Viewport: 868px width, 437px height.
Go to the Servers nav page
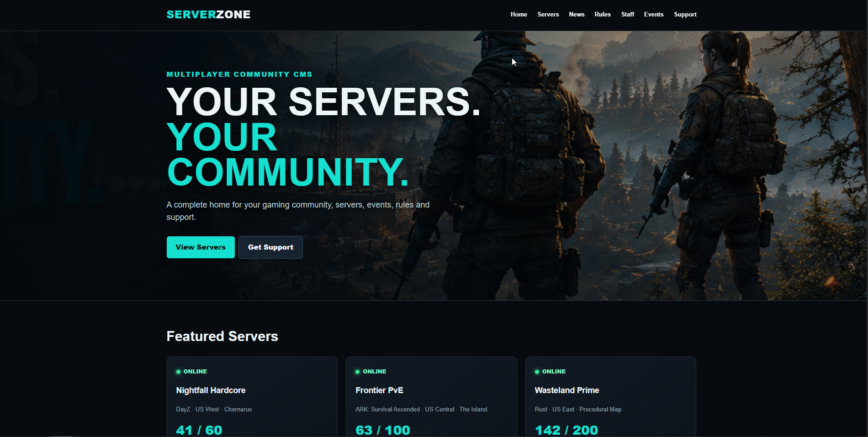pos(548,15)
